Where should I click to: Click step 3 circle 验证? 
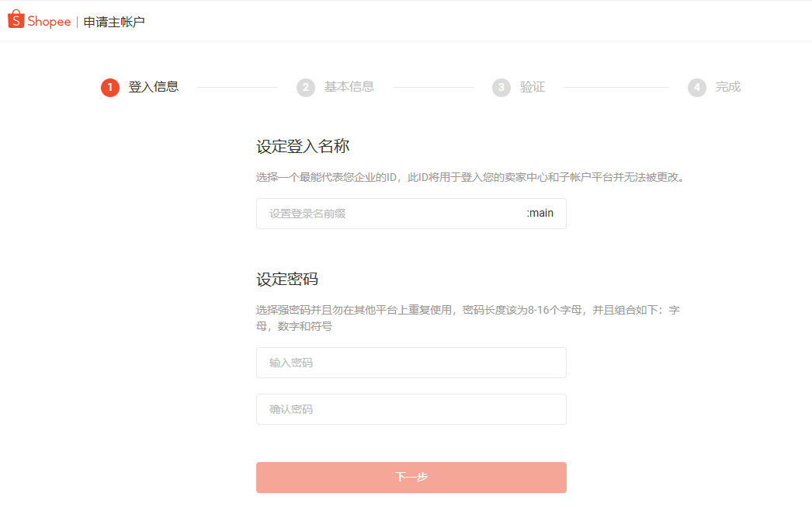pos(501,87)
